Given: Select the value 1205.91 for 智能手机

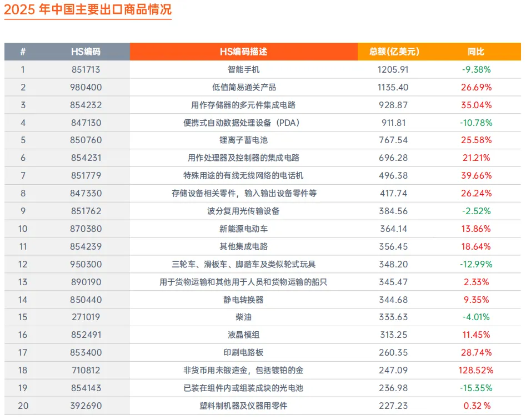Looking at the screenshot, I should 393,69.
